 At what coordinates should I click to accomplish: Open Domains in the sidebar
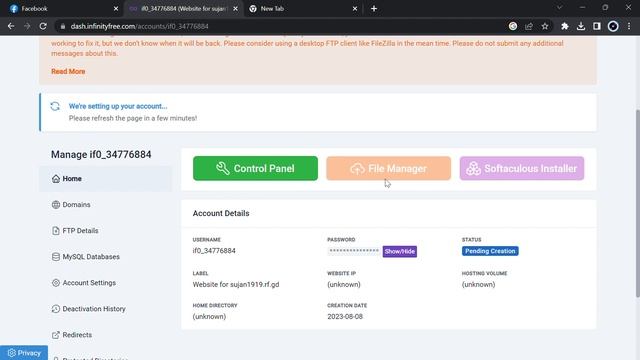tap(105, 204)
